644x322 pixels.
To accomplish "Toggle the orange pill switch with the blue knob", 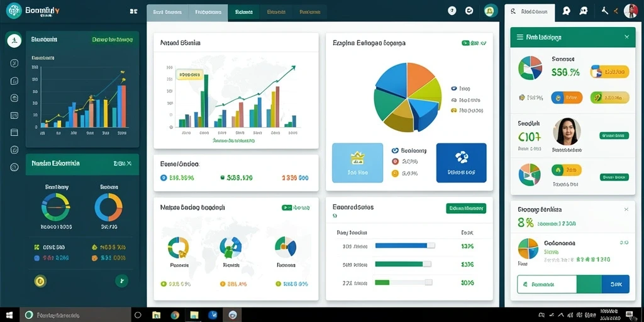I will click(567, 97).
